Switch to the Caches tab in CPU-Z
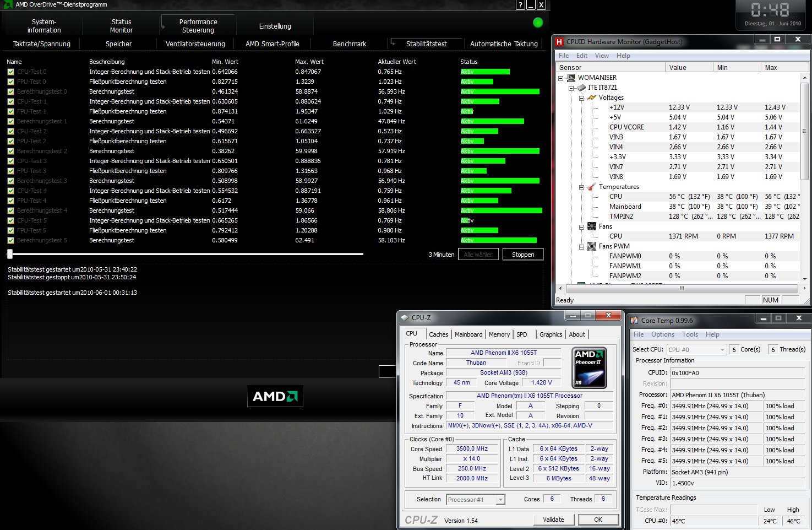Image resolution: width=812 pixels, height=530 pixels. [439, 334]
